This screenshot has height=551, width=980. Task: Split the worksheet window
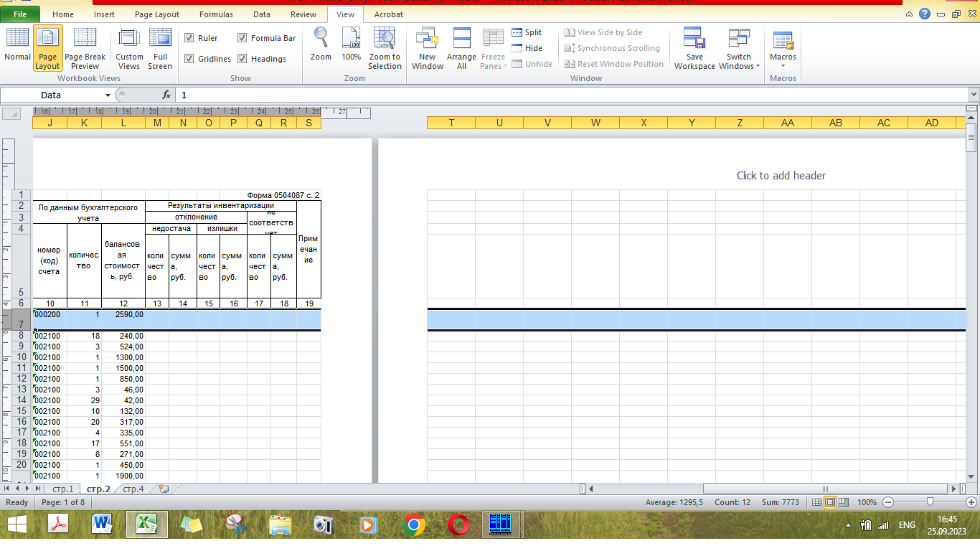click(x=527, y=32)
